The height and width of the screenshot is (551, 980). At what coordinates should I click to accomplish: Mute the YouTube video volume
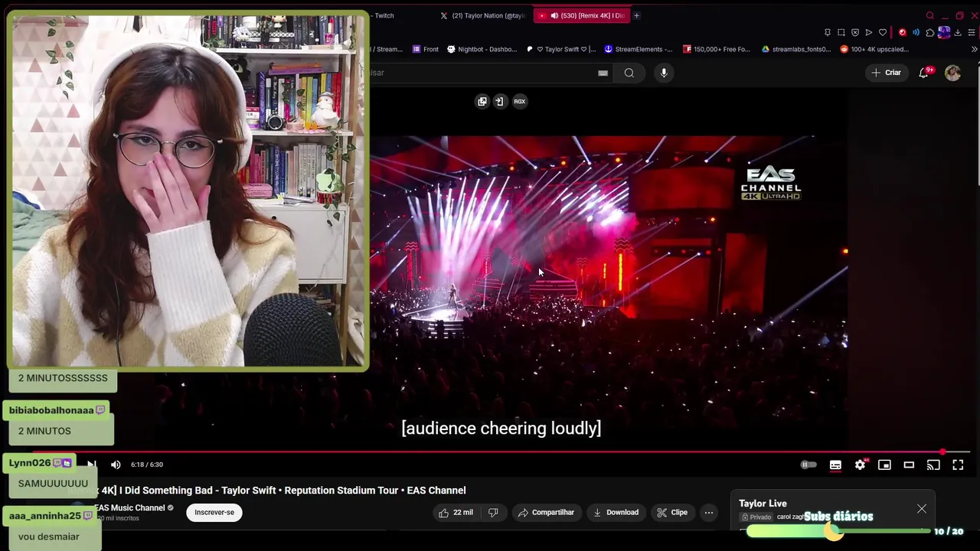tap(116, 465)
